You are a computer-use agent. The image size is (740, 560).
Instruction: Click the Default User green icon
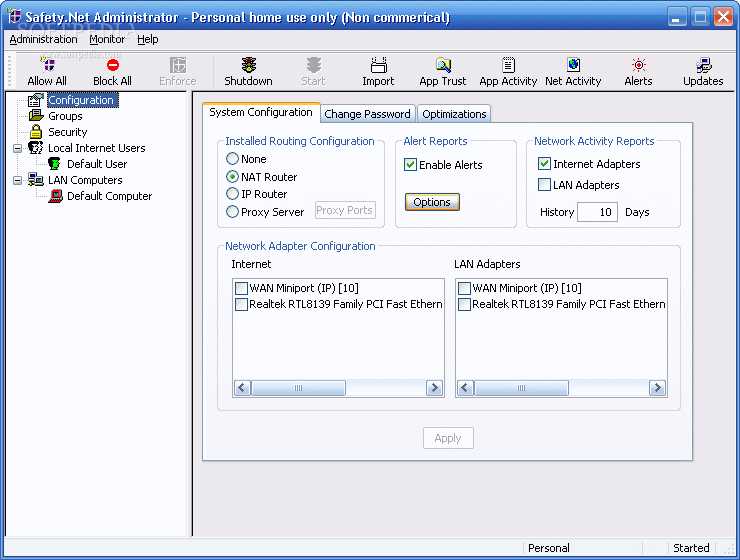tap(55, 164)
